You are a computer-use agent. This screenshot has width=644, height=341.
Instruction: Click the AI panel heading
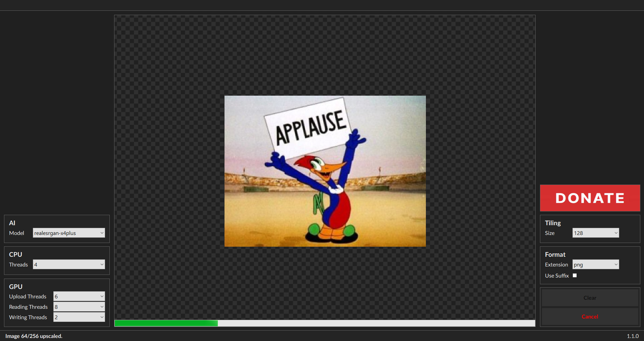point(12,223)
